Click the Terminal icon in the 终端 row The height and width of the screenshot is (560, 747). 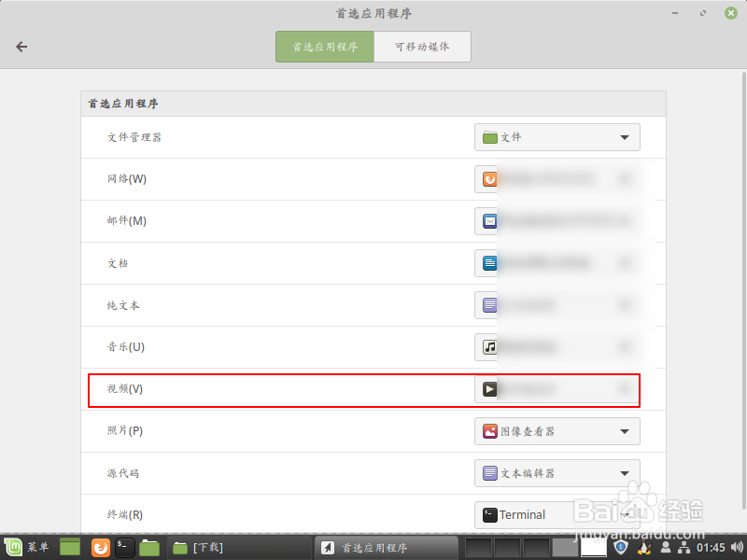(x=490, y=514)
